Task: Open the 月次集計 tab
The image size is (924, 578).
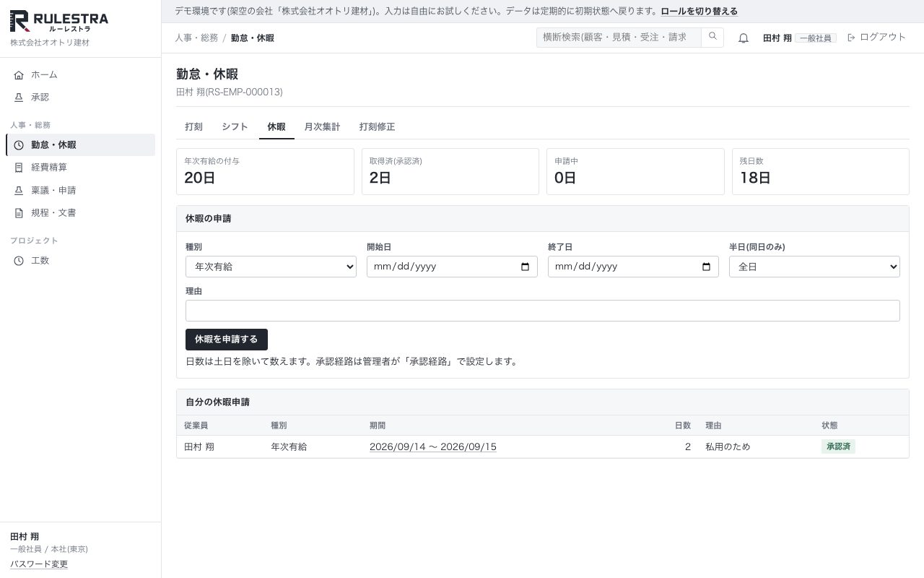Action: [322, 127]
